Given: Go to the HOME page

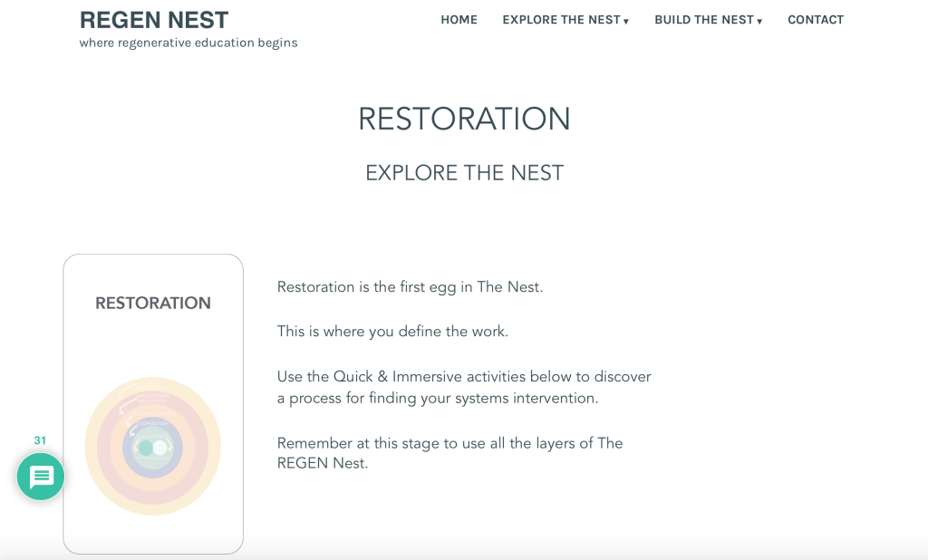Looking at the screenshot, I should tap(459, 20).
